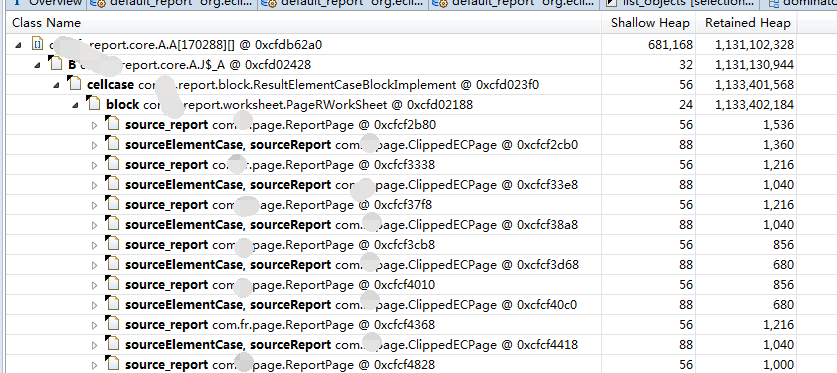The image size is (837, 373).
Task: Collapse the B A.J$_A row
Action: pyautogui.click(x=37, y=65)
